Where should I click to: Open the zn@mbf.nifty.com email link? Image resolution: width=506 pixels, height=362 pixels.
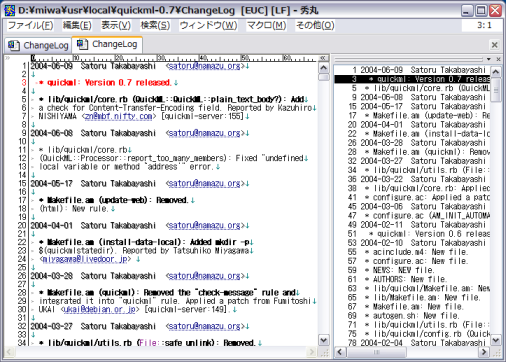pyautogui.click(x=118, y=116)
